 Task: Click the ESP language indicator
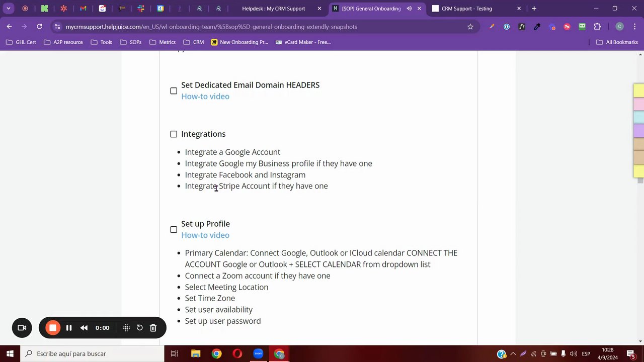(586, 354)
